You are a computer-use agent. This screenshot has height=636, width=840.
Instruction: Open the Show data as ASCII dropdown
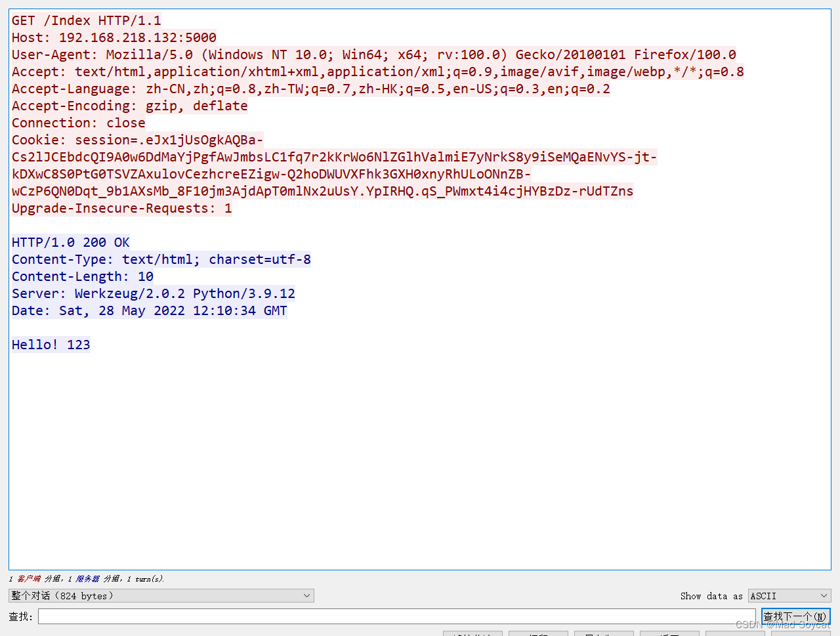point(789,595)
